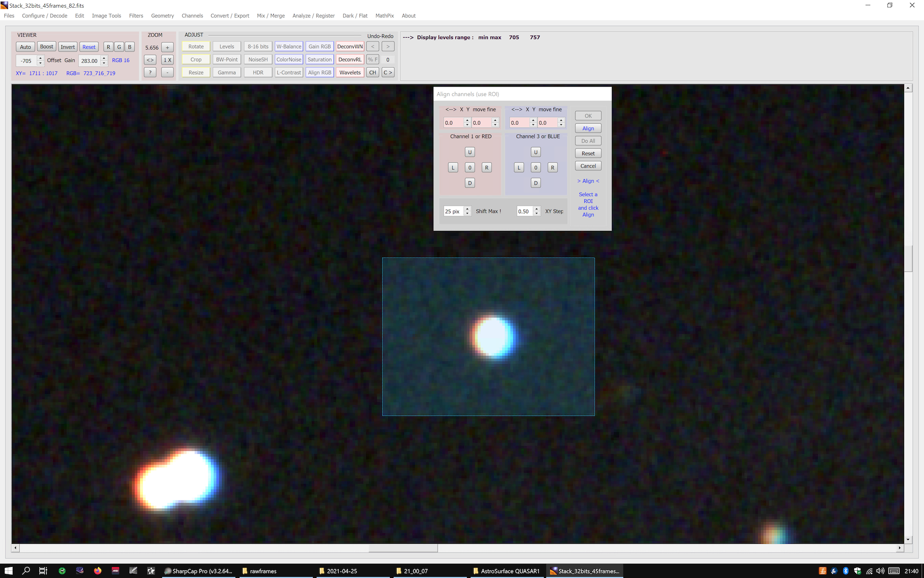Move BLUE channel up with U
924x578 pixels.
(536, 152)
